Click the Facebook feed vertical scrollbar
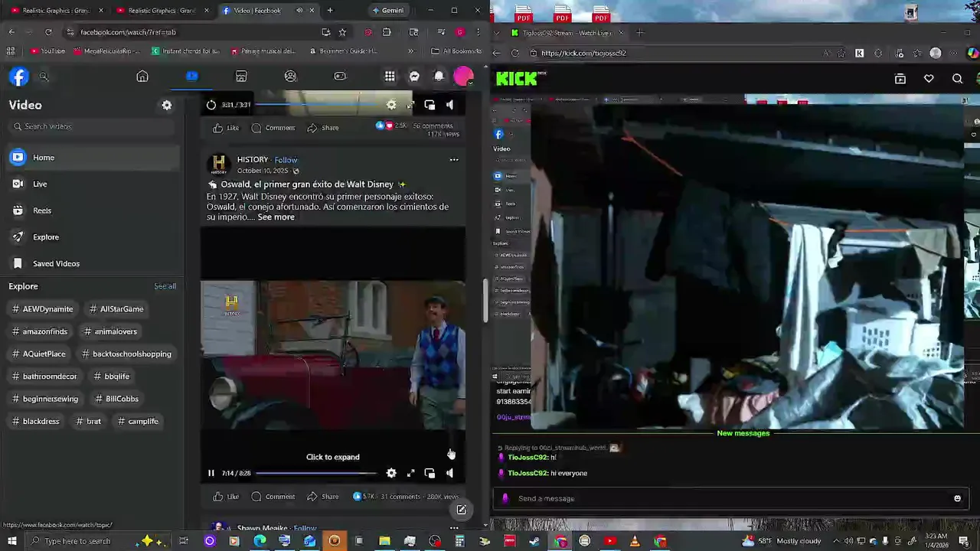The width and height of the screenshot is (980, 551). tap(484, 302)
